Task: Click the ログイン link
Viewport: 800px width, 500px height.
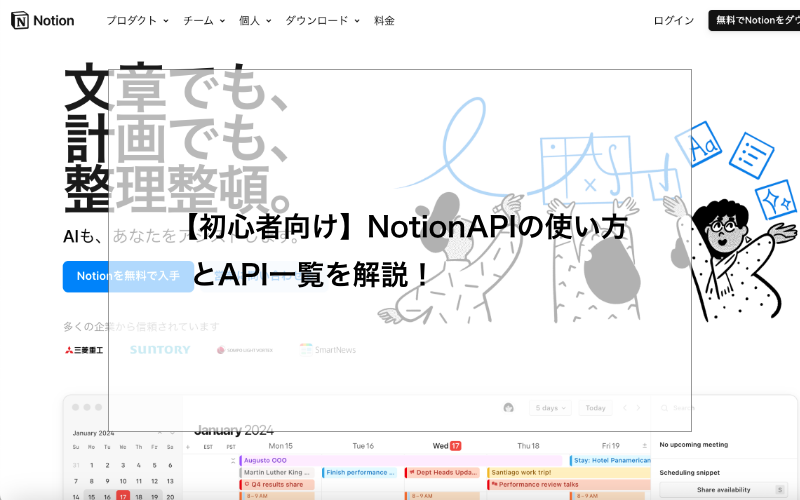Action: click(673, 20)
